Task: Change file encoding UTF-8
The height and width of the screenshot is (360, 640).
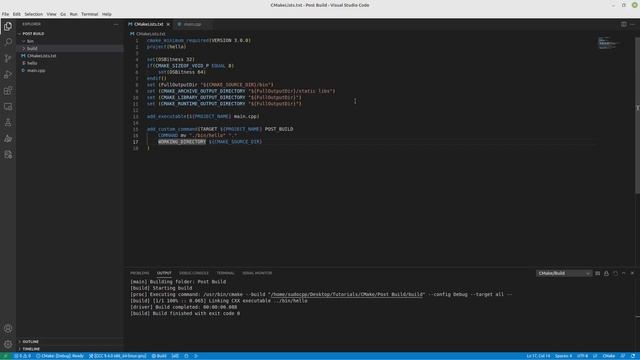Action: pyautogui.click(x=582, y=356)
